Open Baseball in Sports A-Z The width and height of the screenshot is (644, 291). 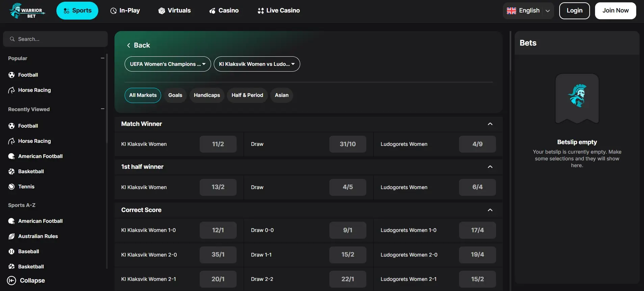point(29,252)
